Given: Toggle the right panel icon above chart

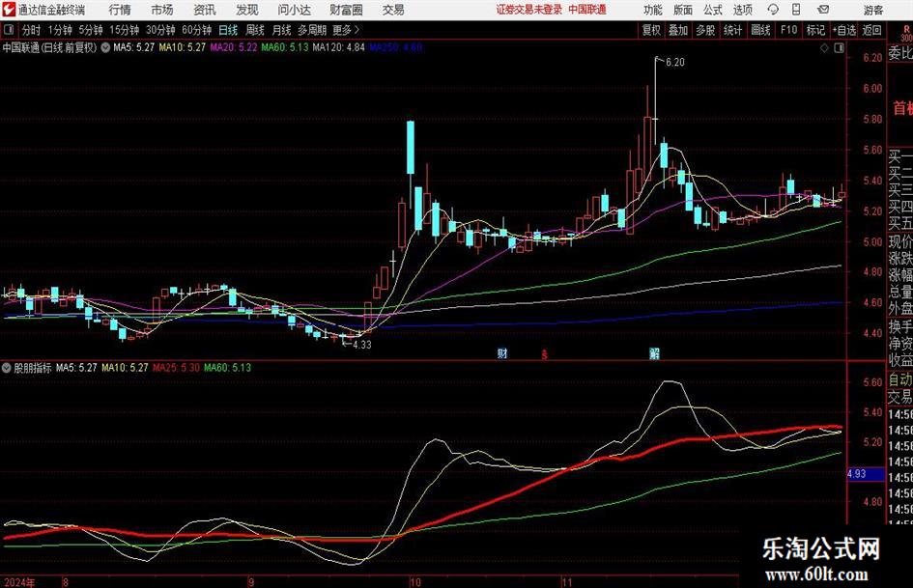Looking at the screenshot, I should coord(839,48).
